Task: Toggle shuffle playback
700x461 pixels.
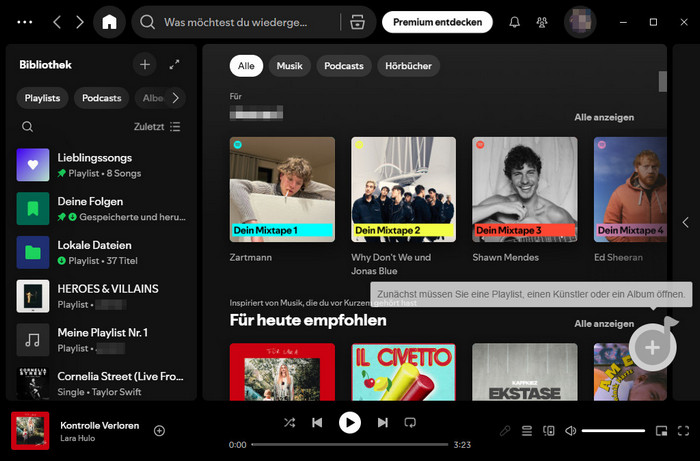Action: click(289, 423)
